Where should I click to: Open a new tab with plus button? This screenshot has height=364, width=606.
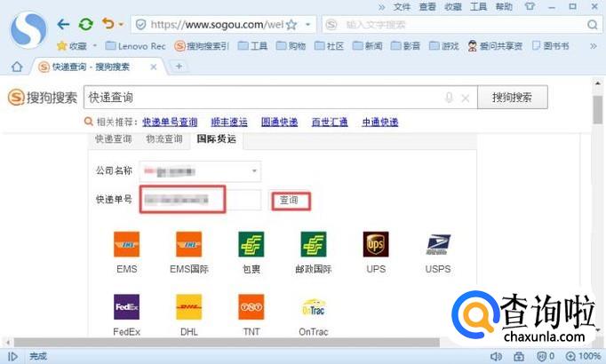click(179, 67)
